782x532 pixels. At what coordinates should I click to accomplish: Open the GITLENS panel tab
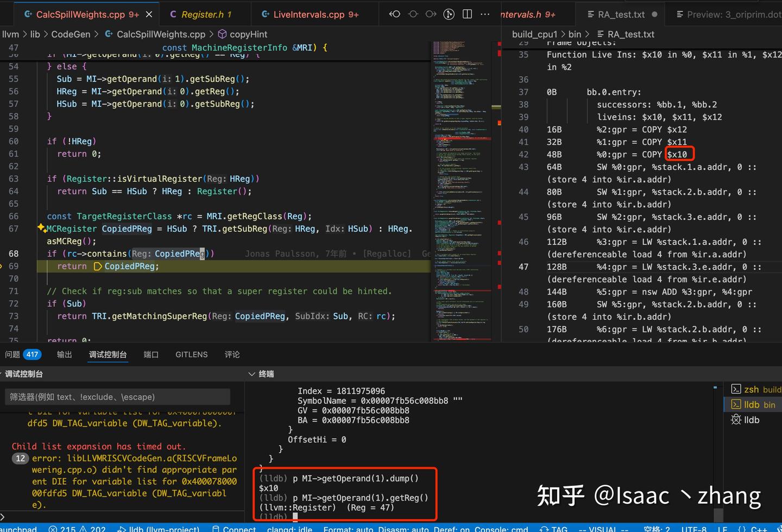point(191,354)
